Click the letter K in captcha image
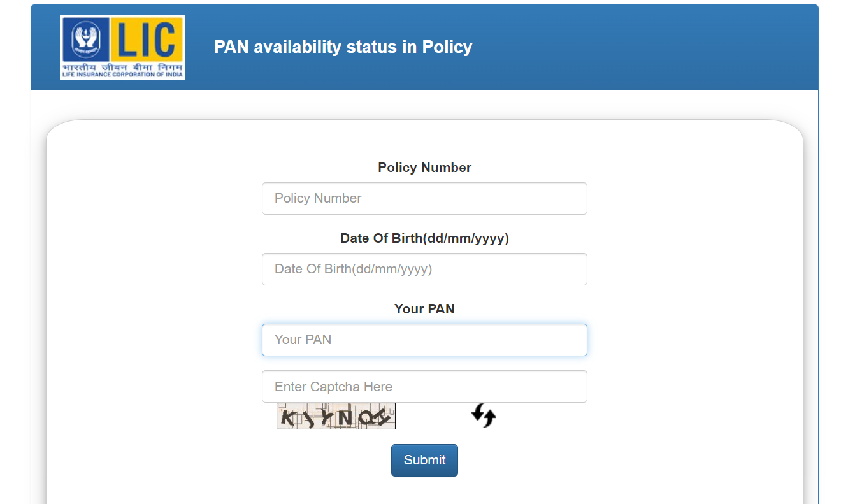This screenshot has width=848, height=504. (x=288, y=417)
